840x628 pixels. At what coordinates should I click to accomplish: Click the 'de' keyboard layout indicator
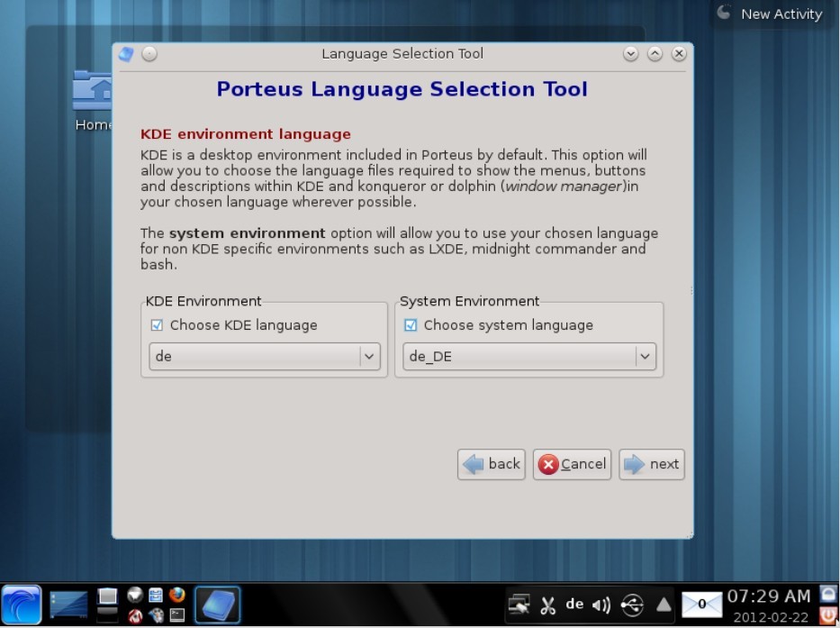coord(574,605)
